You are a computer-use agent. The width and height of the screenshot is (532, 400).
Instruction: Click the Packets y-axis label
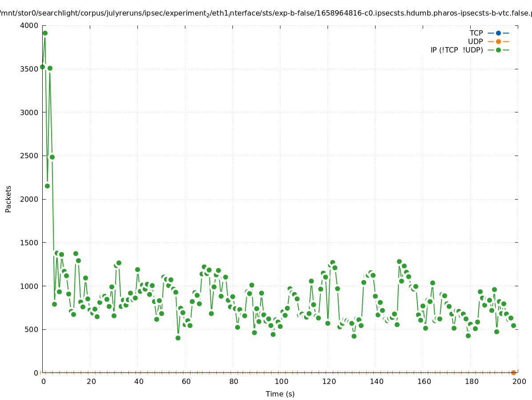pyautogui.click(x=8, y=199)
